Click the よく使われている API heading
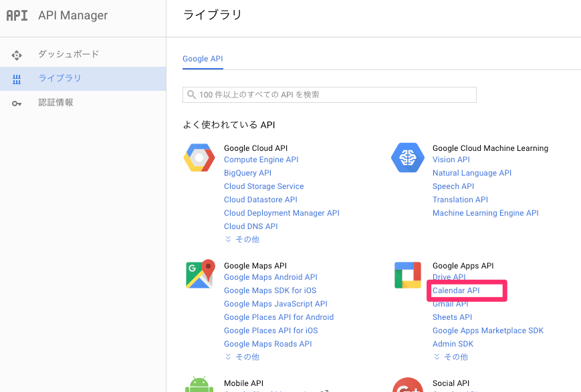This screenshot has height=392, width=581. (x=229, y=125)
